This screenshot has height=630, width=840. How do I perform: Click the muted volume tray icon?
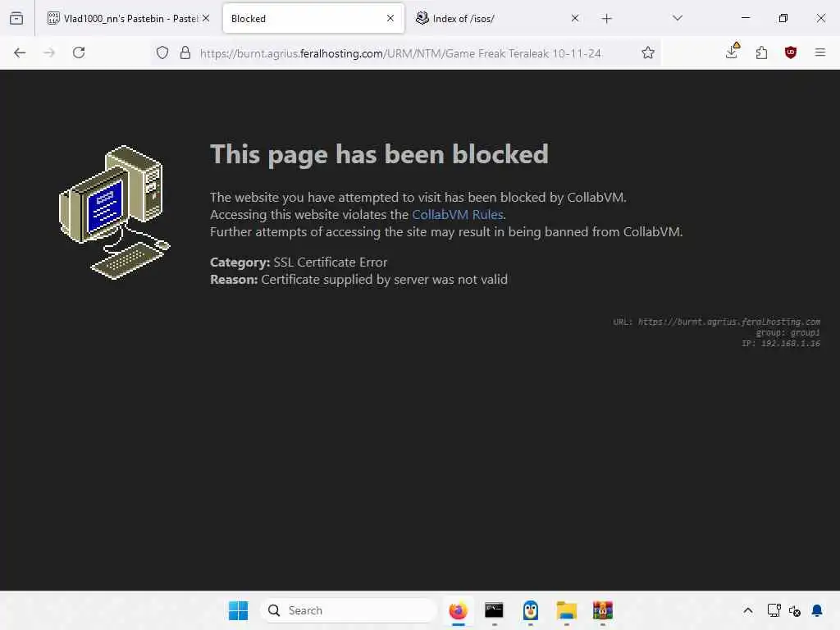pyautogui.click(x=795, y=610)
